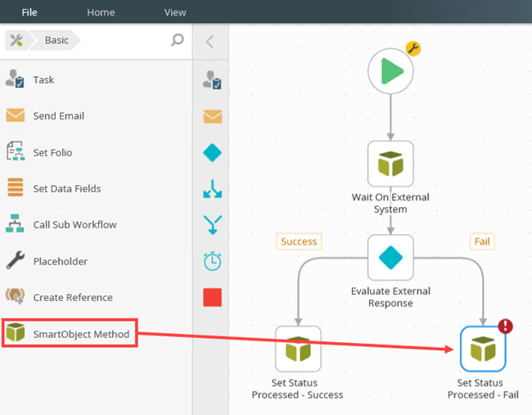532x415 pixels.
Task: Click the Create Reference label
Action: (73, 298)
